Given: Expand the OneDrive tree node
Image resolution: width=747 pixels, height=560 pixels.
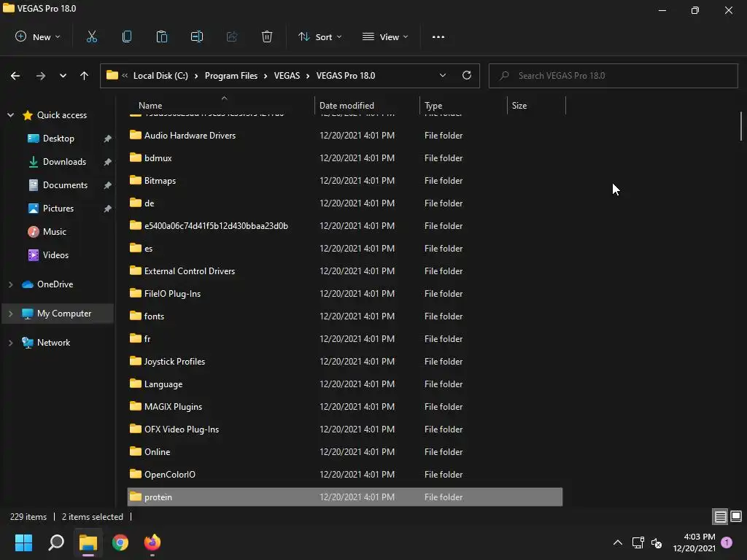Looking at the screenshot, I should coord(10,284).
